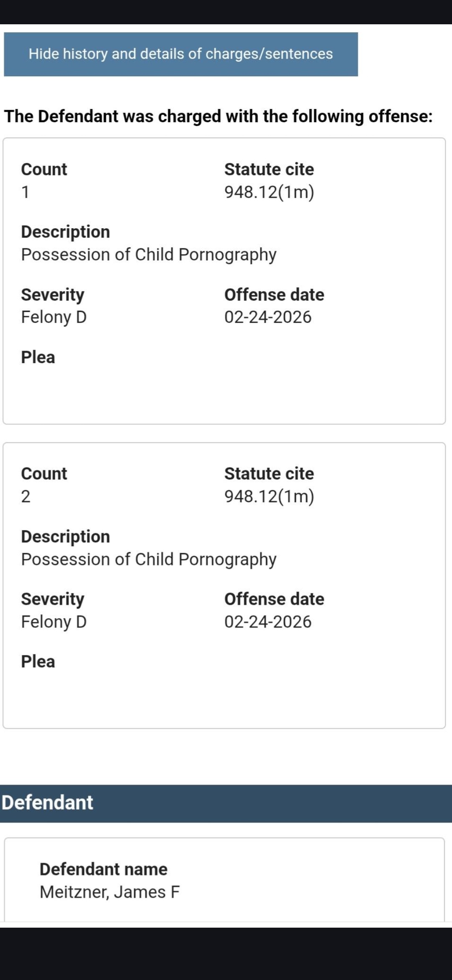Select Count 1 offense description text
This screenshot has height=980, width=452.
[x=149, y=255]
